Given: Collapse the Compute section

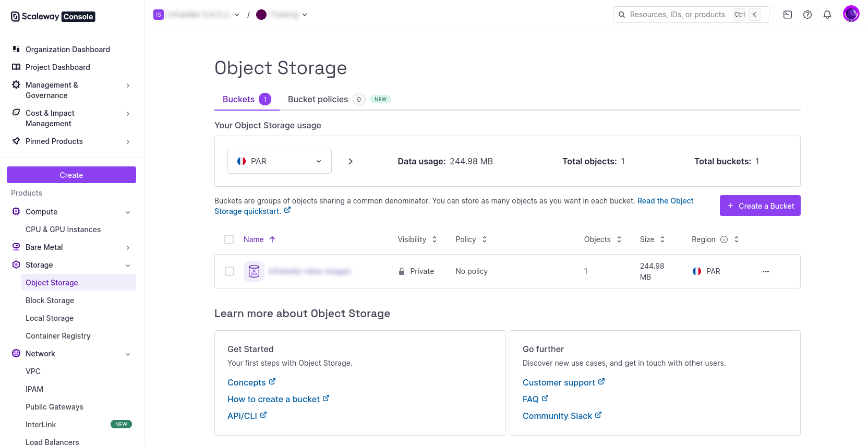Looking at the screenshot, I should 128,212.
